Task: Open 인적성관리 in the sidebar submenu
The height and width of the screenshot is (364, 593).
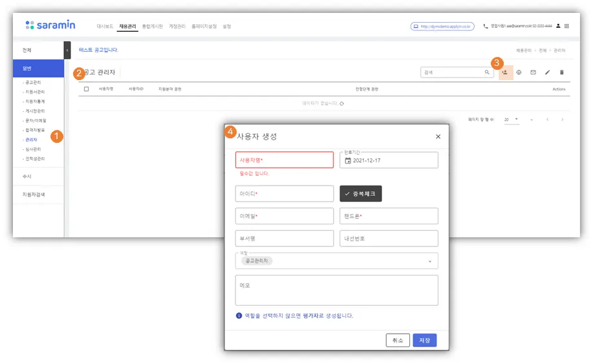Action: [35, 159]
